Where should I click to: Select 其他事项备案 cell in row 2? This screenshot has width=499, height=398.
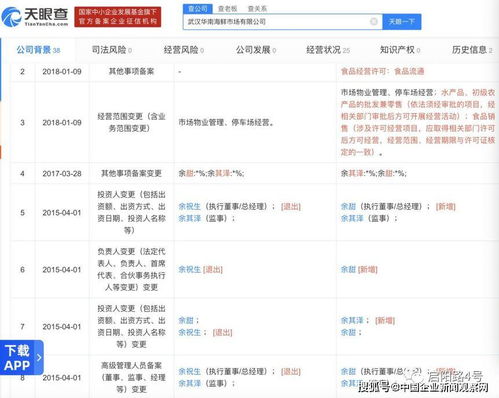(131, 71)
